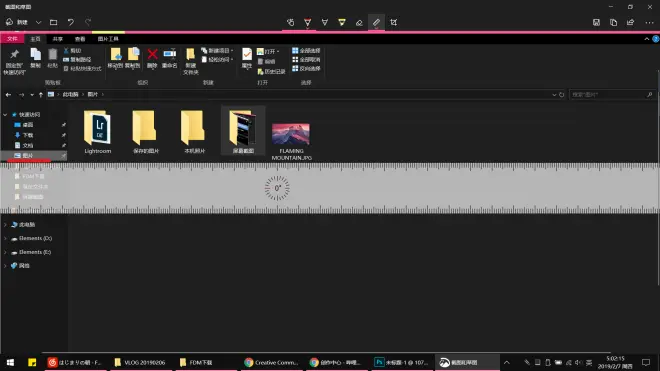Open Photoshop taskbar item
The image size is (660, 371).
(x=401, y=363)
